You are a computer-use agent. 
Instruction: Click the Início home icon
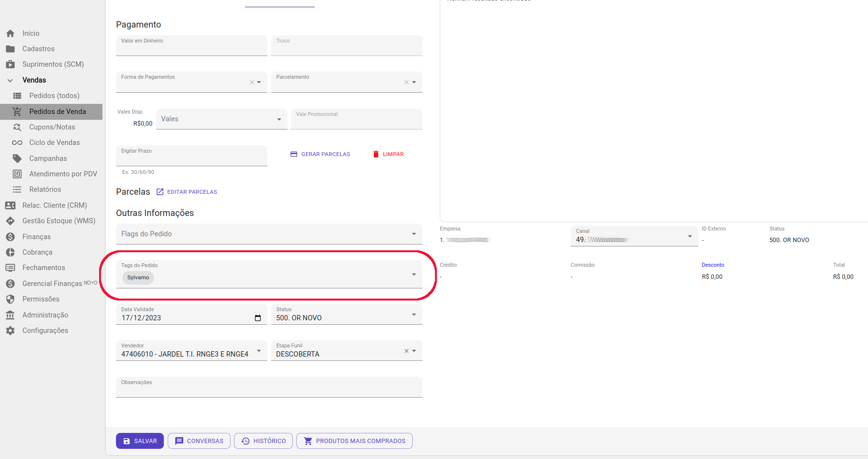pos(10,33)
